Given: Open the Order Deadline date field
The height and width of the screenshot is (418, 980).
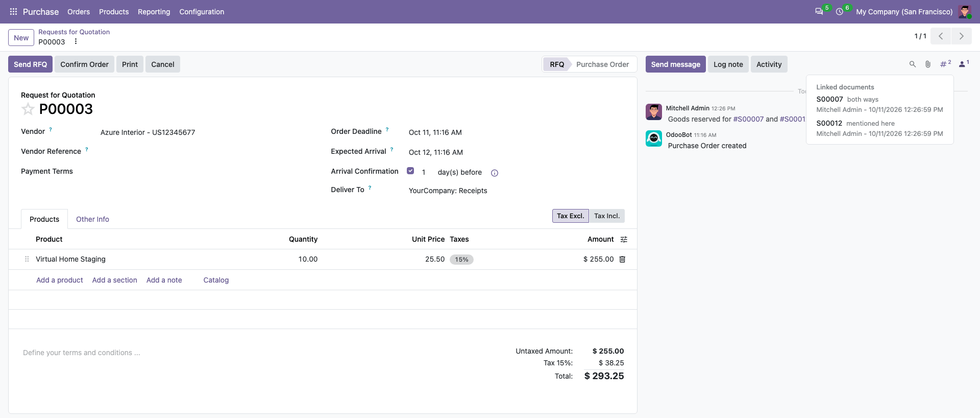Looking at the screenshot, I should click(x=516, y=132).
